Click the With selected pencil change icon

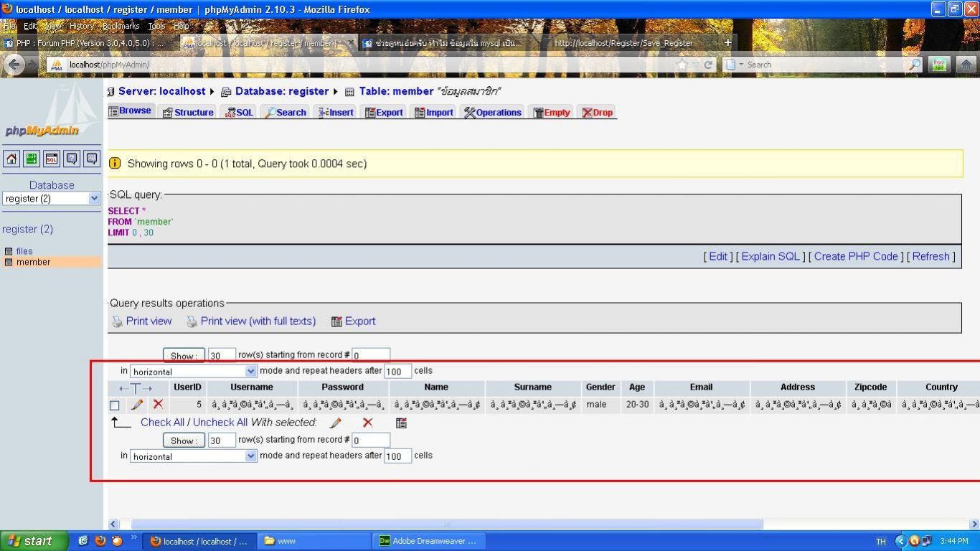point(335,423)
